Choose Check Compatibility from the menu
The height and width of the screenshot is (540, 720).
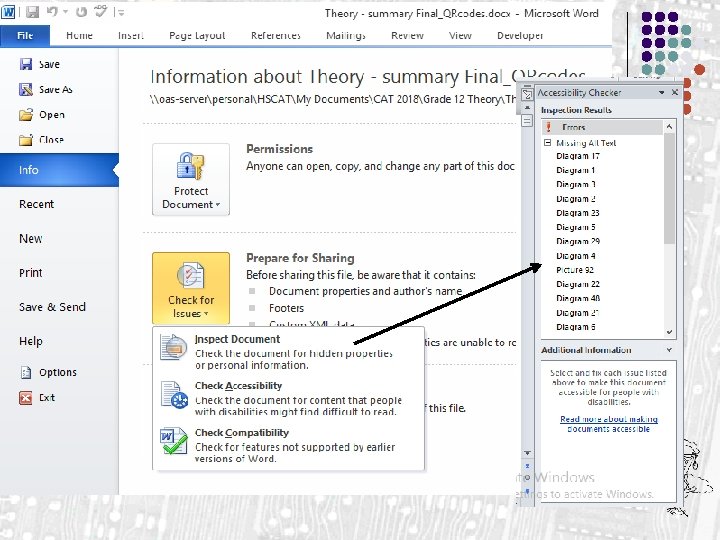[x=288, y=445]
